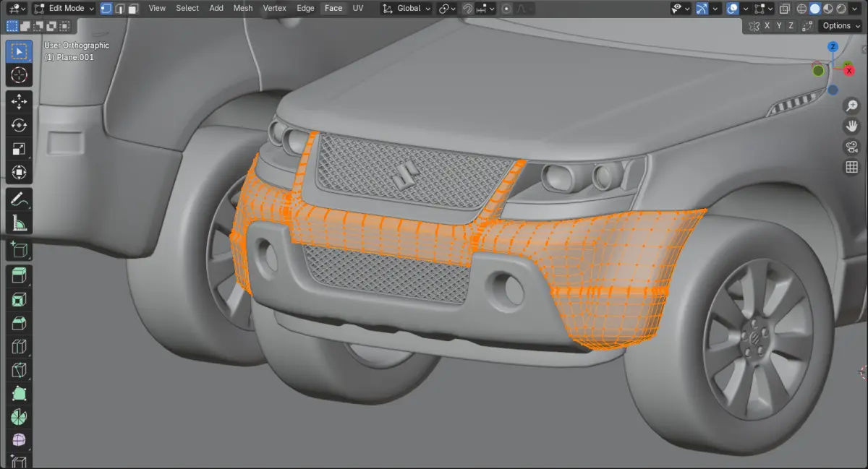This screenshot has height=469, width=868.
Task: Enable vertex select mode
Action: point(106,9)
